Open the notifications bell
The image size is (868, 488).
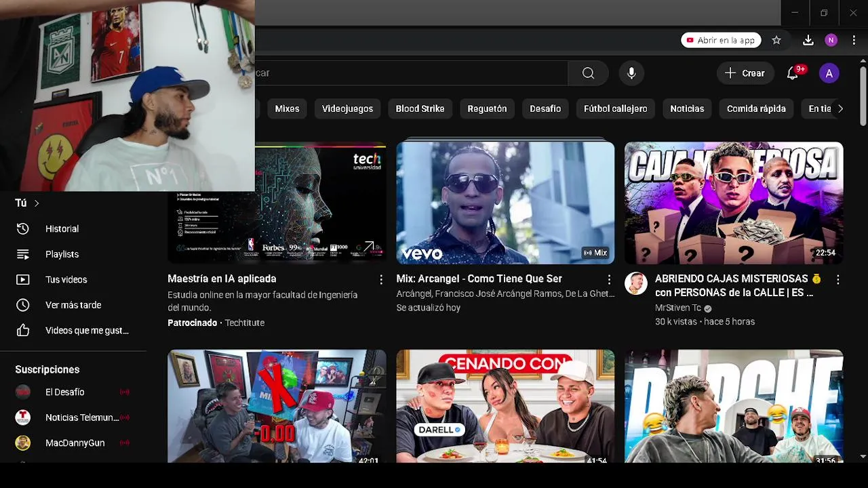click(793, 73)
